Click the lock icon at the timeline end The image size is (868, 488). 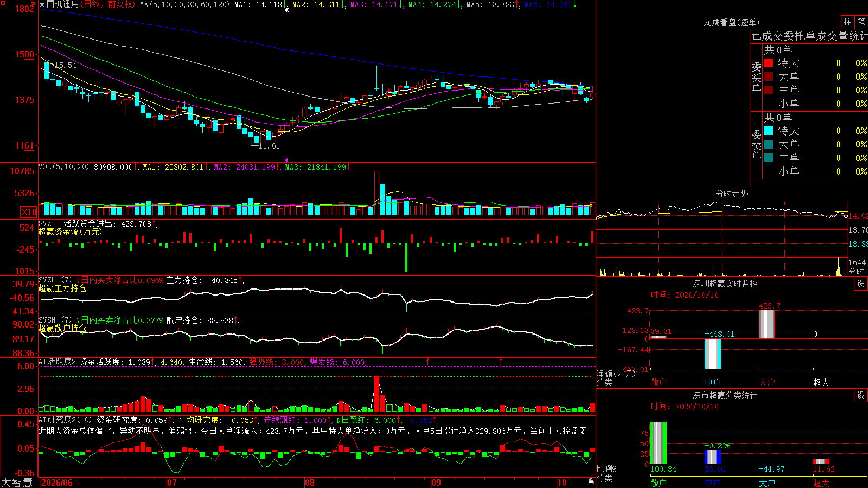(591, 481)
